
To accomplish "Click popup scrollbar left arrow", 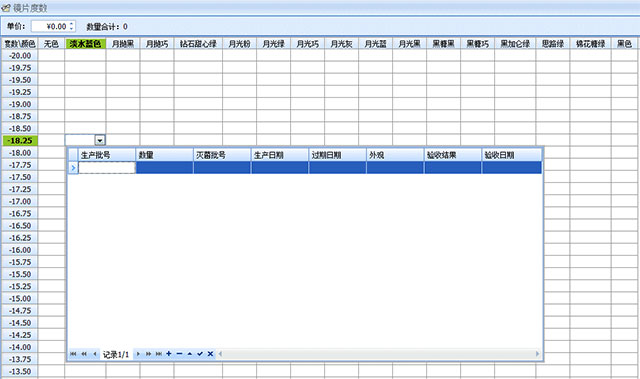I will click(x=220, y=354).
